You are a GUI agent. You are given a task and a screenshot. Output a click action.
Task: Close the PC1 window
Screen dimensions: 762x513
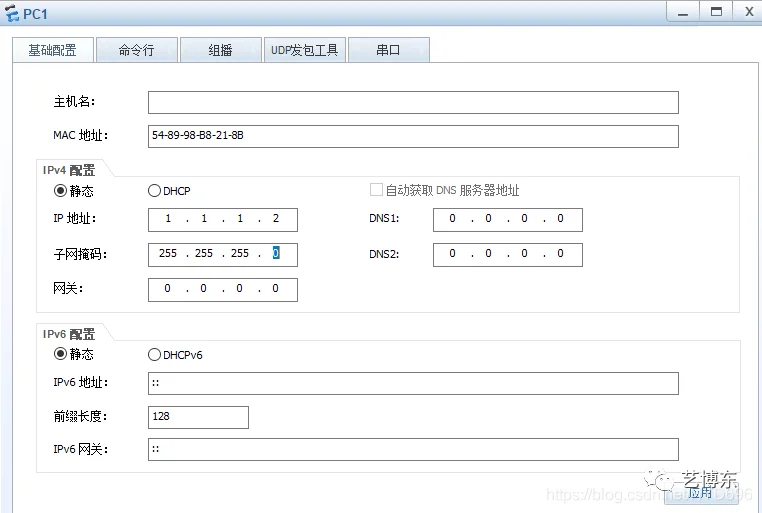click(749, 12)
